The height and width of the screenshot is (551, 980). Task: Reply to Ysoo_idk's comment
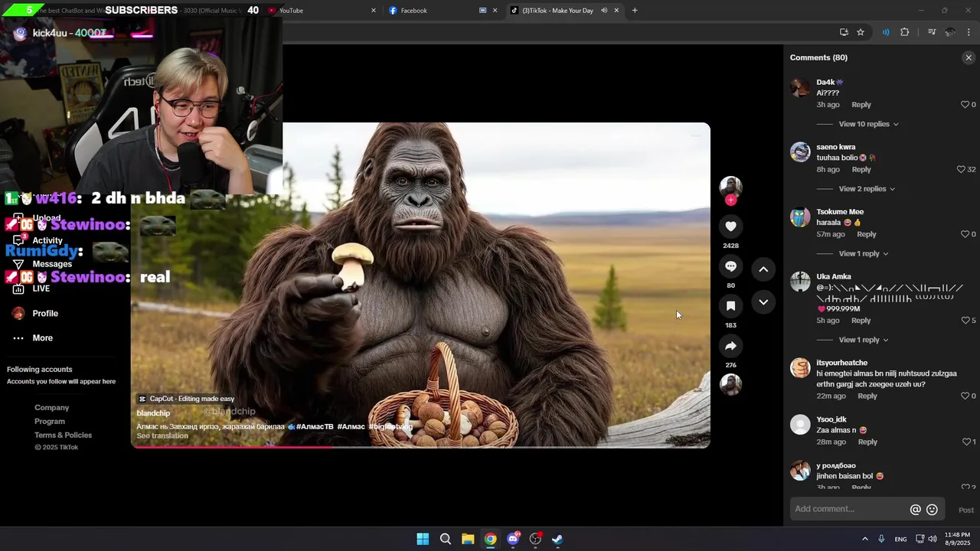pyautogui.click(x=867, y=442)
